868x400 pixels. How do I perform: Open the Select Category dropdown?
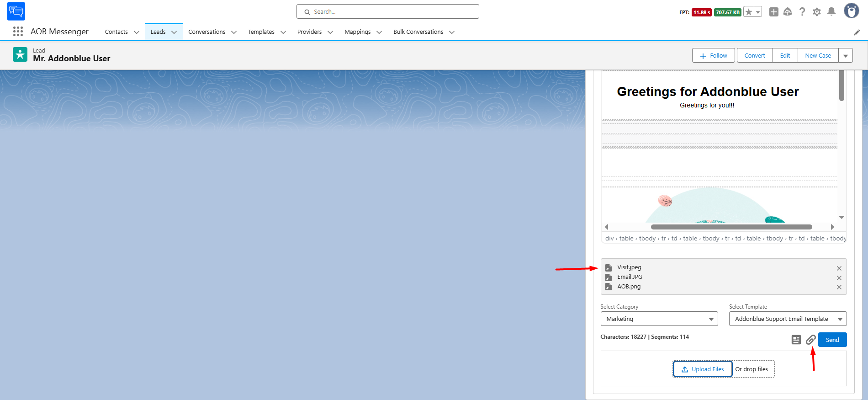coord(659,319)
